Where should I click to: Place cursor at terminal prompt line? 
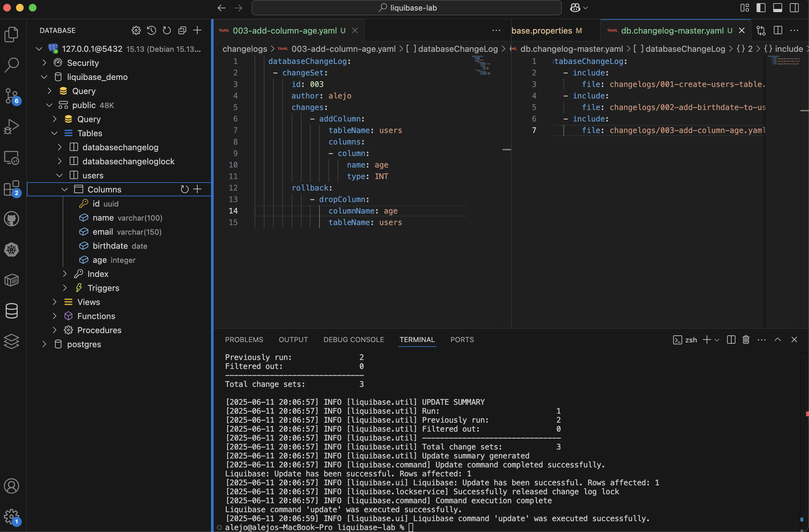411,527
